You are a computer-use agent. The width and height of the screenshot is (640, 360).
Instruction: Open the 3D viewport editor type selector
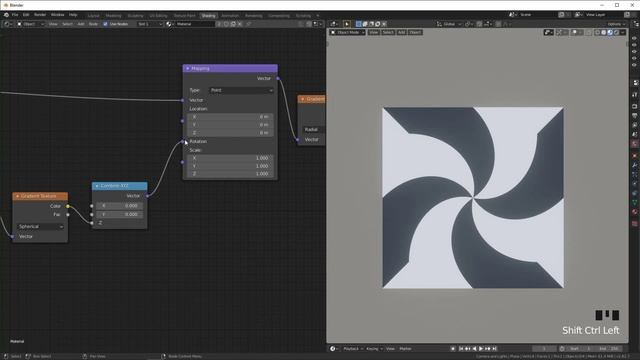coord(334,24)
